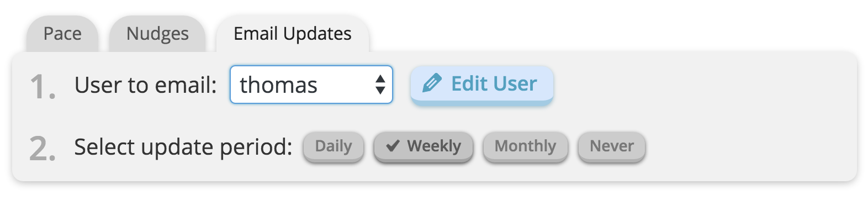Image resolution: width=868 pixels, height=200 pixels.
Task: Choose Monthly as the update period
Action: pos(525,146)
